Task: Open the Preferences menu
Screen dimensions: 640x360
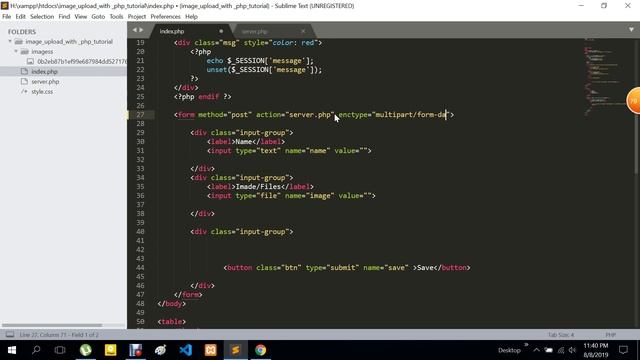Action: point(165,17)
